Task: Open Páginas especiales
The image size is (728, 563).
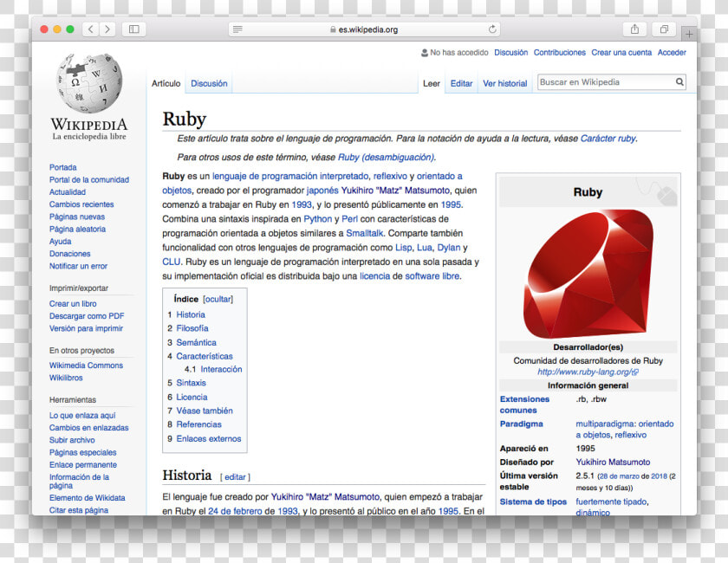Action: tap(82, 452)
